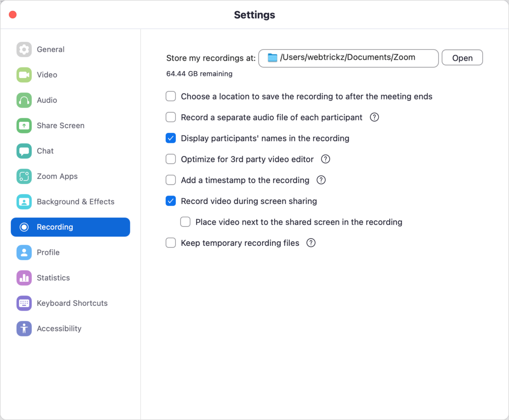Select the Video camera icon
The height and width of the screenshot is (420, 509).
[x=24, y=75]
